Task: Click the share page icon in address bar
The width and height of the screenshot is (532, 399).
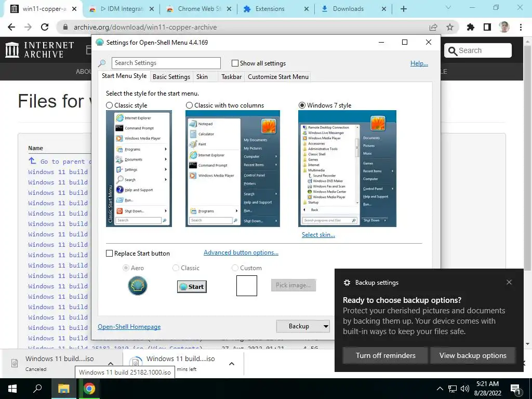Action: [x=433, y=27]
